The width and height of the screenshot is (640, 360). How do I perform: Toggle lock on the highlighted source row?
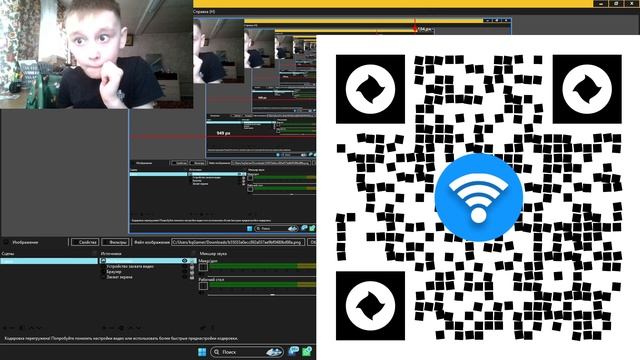(x=192, y=260)
